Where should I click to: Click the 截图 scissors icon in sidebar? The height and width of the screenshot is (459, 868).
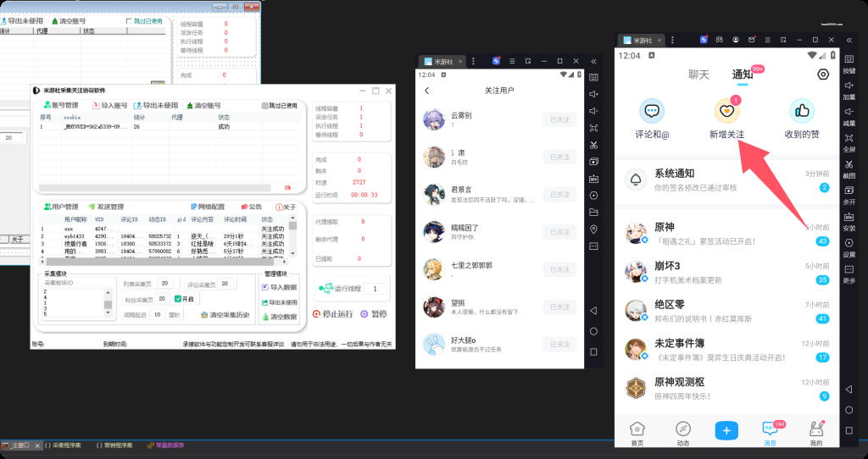click(x=849, y=163)
